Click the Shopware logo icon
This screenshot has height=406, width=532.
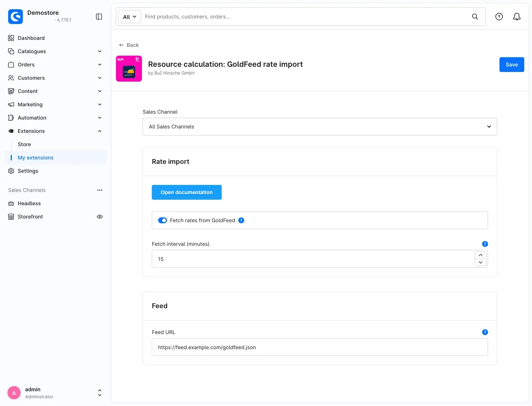(x=16, y=17)
